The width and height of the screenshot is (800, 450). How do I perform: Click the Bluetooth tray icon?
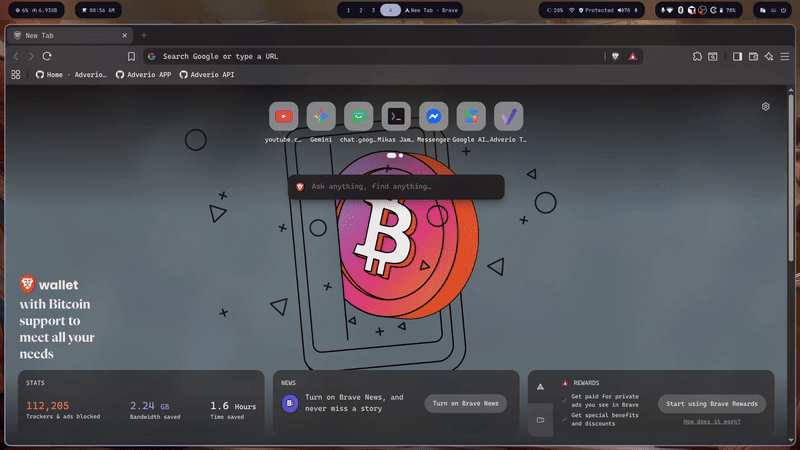(680, 10)
